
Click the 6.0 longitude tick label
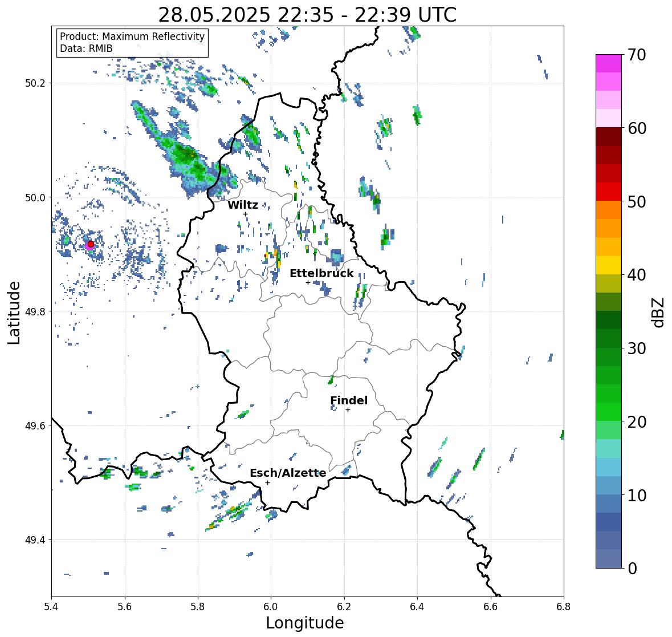[x=271, y=607]
